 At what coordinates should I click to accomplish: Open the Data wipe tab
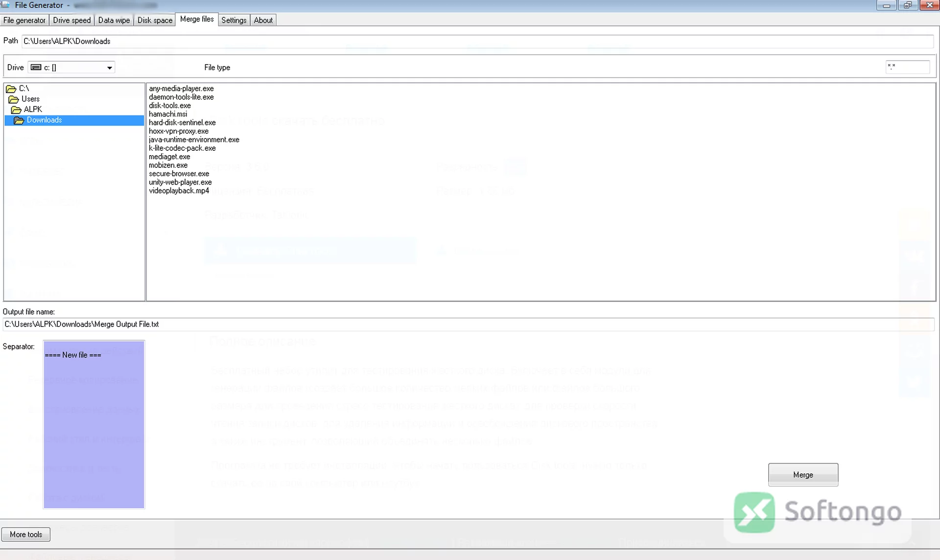(x=114, y=20)
